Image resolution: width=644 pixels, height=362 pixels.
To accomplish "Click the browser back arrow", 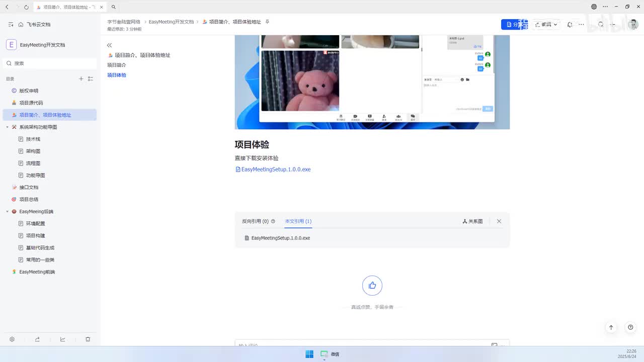I will coord(7,7).
